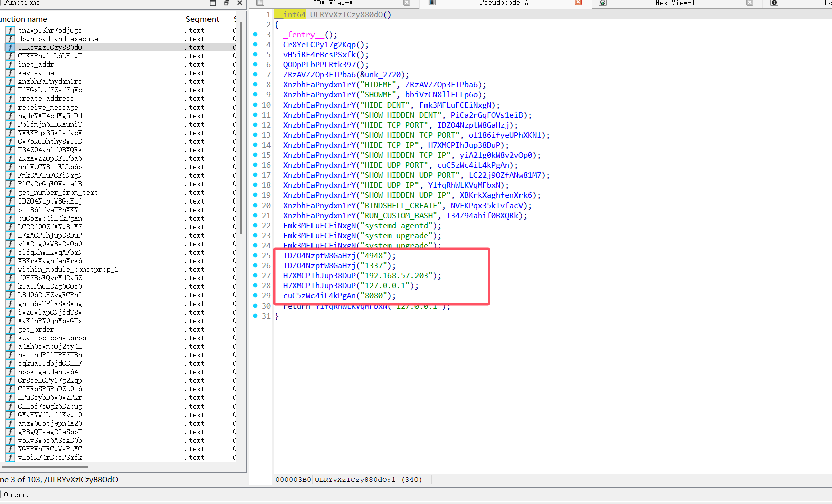832x504 pixels.
Task: Close the Hex View-1 tab
Action: 750,3
